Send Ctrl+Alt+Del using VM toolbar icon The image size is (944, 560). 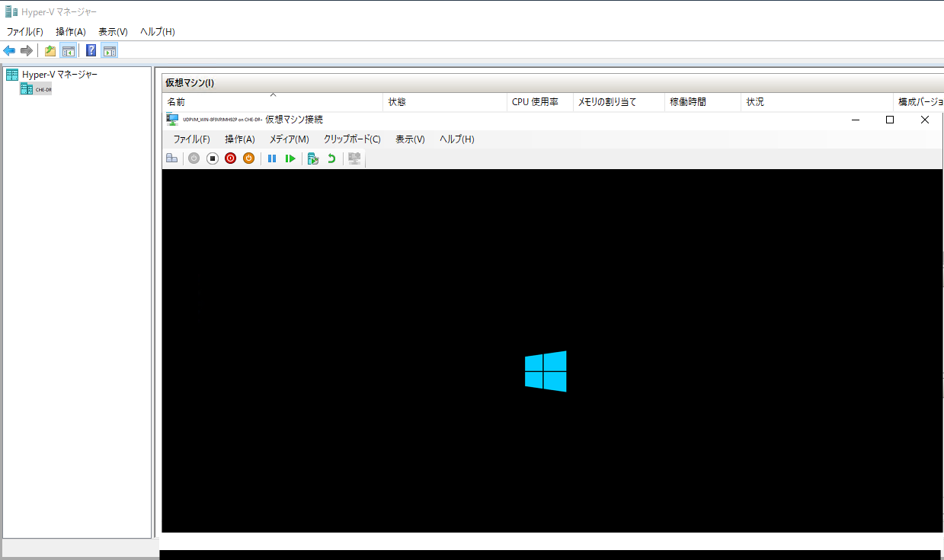click(x=172, y=158)
